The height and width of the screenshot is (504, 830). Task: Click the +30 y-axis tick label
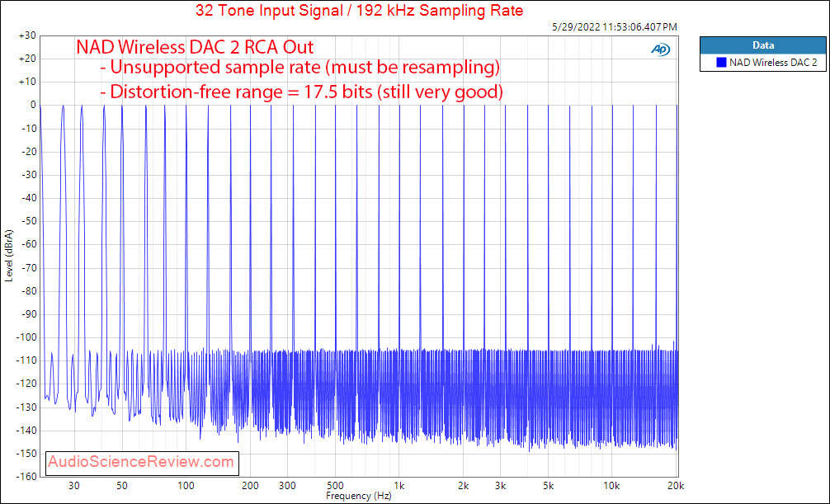click(27, 35)
